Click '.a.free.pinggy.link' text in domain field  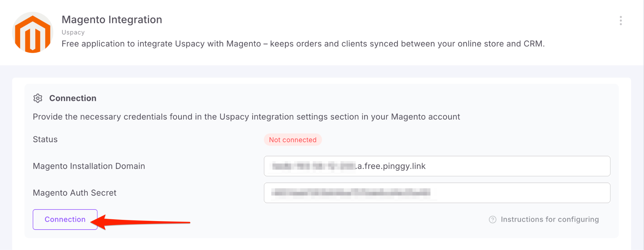pyautogui.click(x=391, y=166)
